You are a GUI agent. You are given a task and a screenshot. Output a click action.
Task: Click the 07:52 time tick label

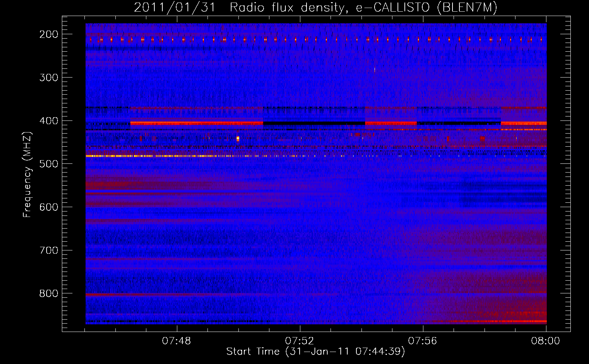[x=300, y=341]
